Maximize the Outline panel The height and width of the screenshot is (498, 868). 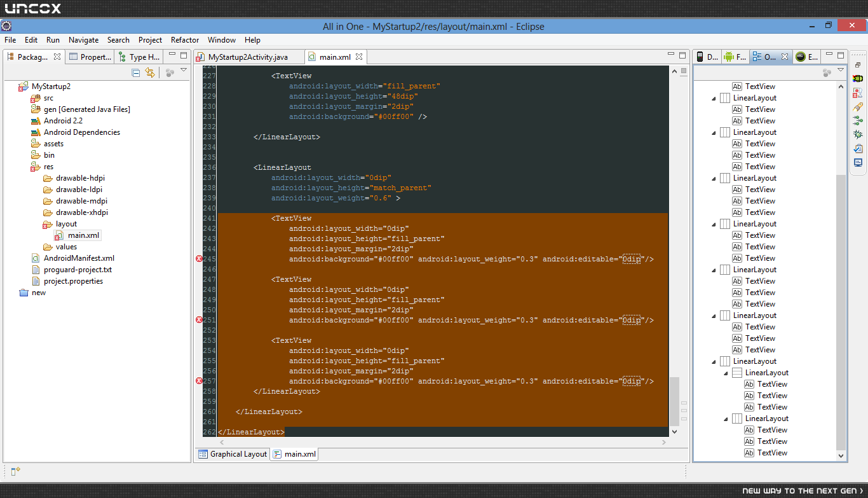click(x=841, y=55)
